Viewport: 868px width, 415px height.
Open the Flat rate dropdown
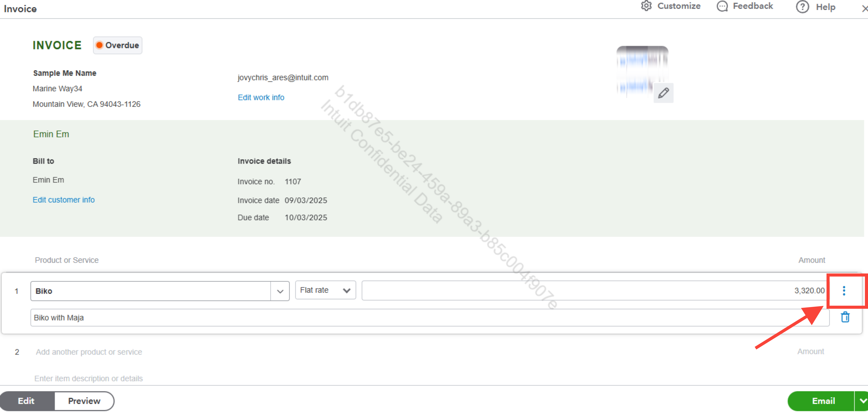pyautogui.click(x=325, y=290)
